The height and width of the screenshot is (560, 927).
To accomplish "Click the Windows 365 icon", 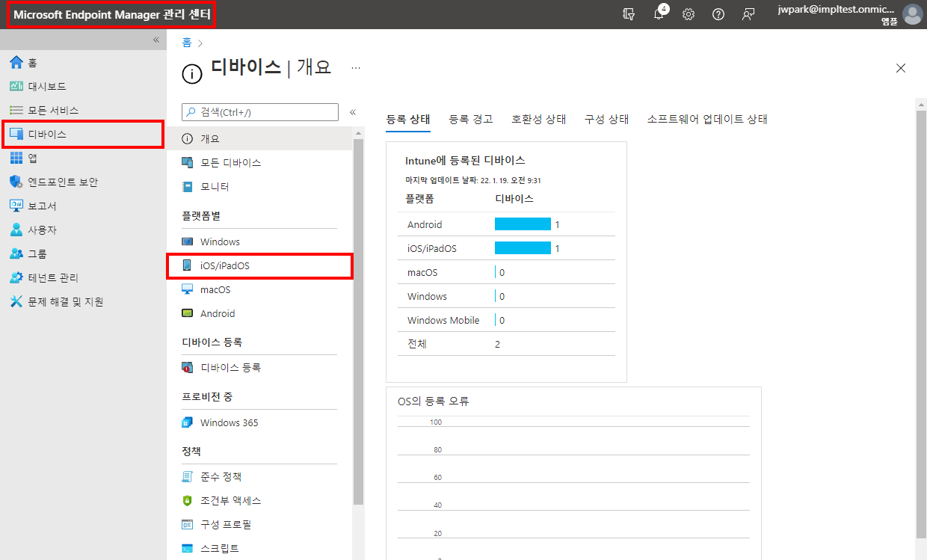I will [188, 422].
